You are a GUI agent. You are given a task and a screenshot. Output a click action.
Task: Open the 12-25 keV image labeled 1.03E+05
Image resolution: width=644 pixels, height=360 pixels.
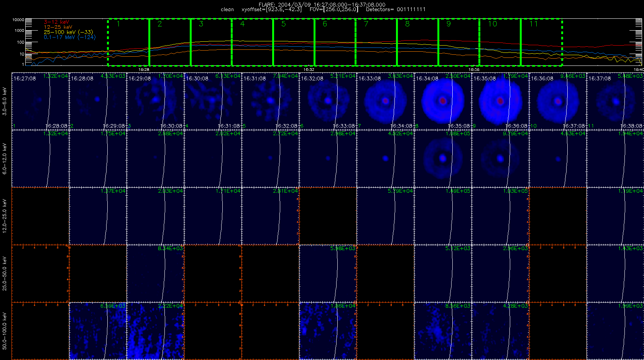(501, 216)
